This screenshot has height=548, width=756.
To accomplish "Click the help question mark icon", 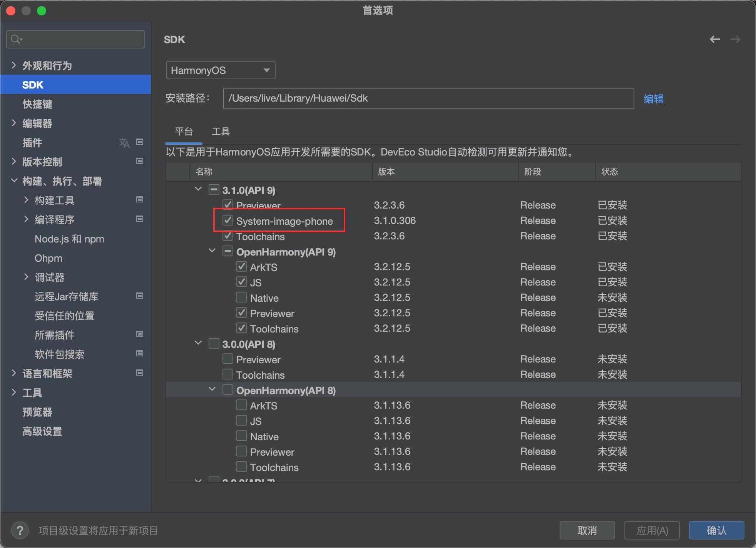I will point(20,531).
